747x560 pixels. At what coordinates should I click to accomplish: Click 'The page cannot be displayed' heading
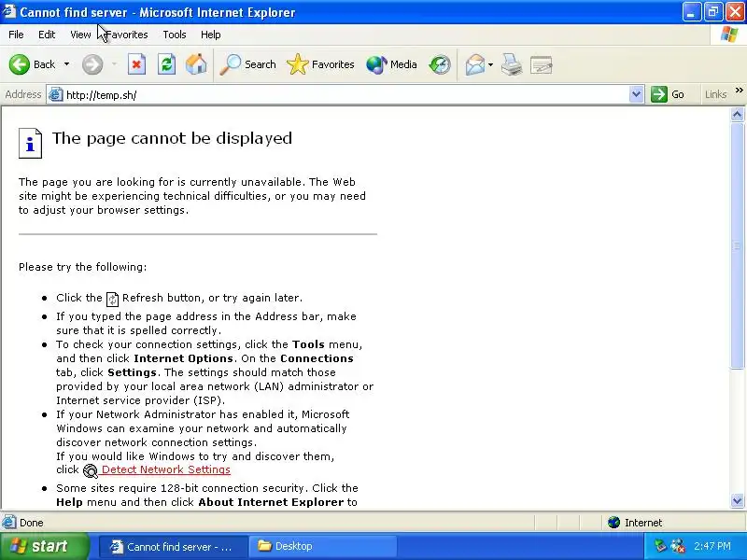point(172,138)
